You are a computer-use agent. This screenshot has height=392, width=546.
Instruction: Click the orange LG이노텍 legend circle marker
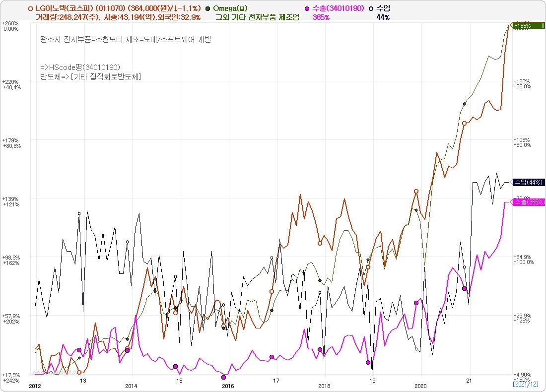(31, 9)
